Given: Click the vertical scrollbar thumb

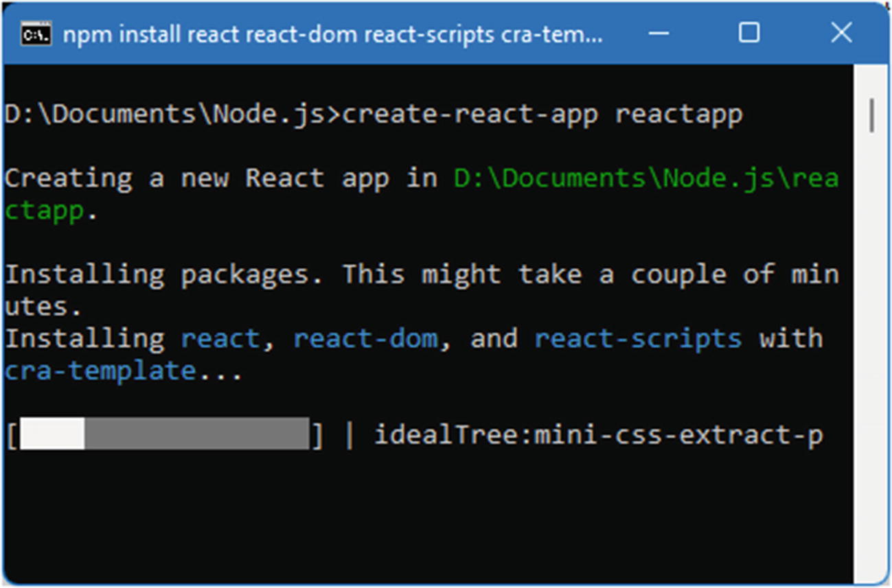Looking at the screenshot, I should point(871,115).
